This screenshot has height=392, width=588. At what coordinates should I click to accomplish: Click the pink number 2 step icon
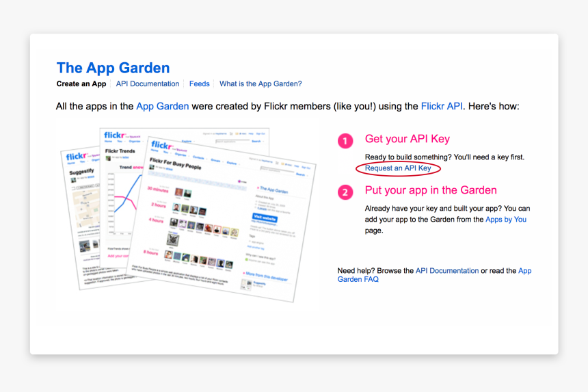coord(345,192)
